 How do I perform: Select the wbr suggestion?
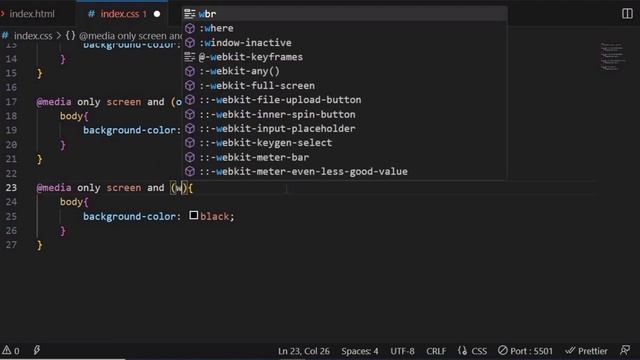(x=344, y=14)
